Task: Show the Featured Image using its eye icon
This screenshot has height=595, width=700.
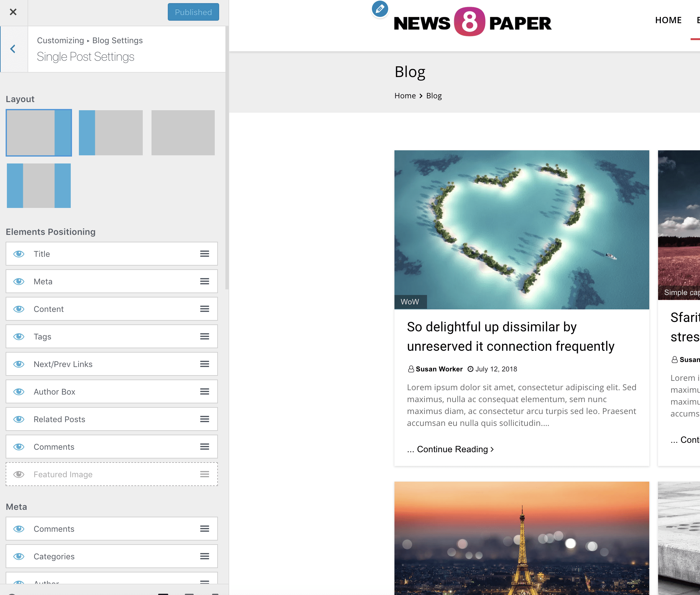Action: click(19, 474)
